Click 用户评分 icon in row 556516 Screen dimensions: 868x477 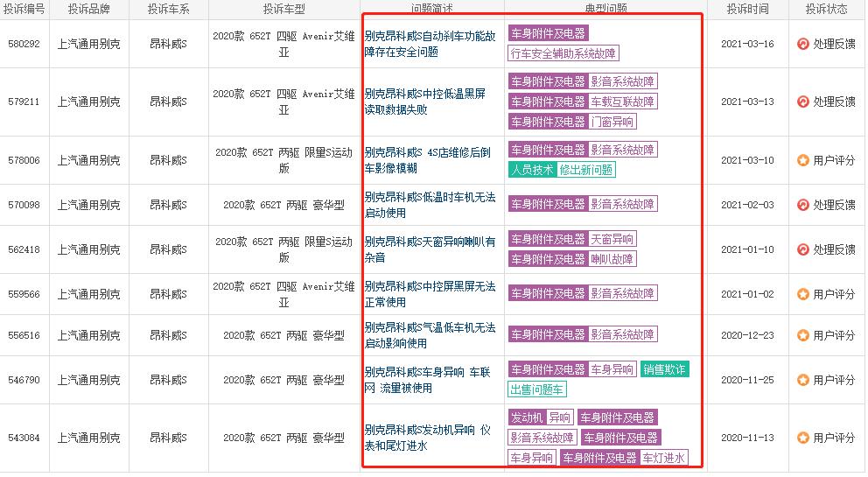pos(802,335)
